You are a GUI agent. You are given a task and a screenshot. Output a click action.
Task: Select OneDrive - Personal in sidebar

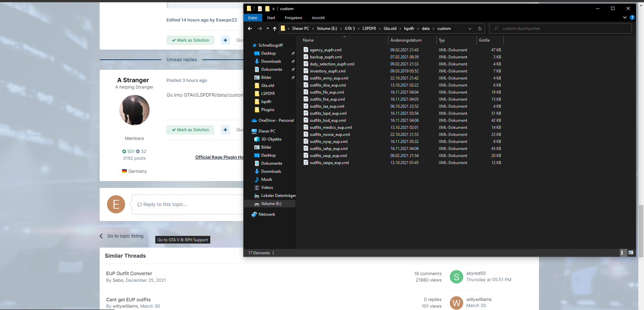click(276, 120)
